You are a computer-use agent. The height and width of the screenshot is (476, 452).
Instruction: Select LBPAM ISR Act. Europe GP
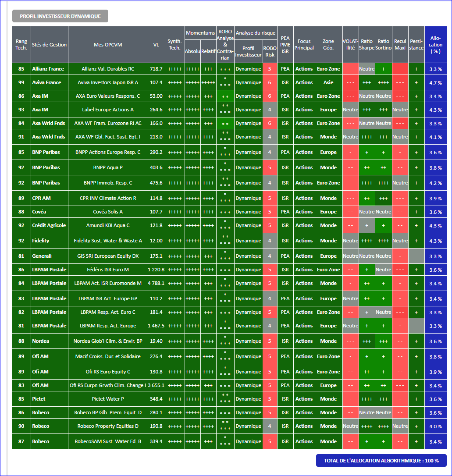pyautogui.click(x=108, y=299)
